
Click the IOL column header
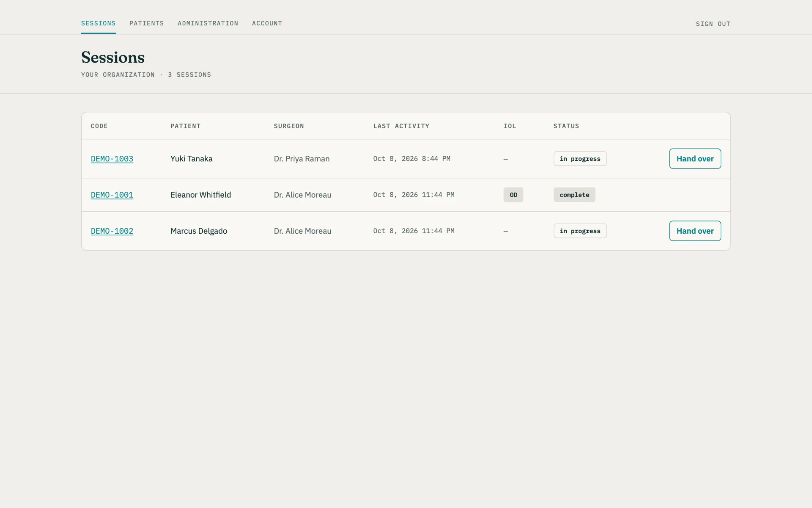510,126
